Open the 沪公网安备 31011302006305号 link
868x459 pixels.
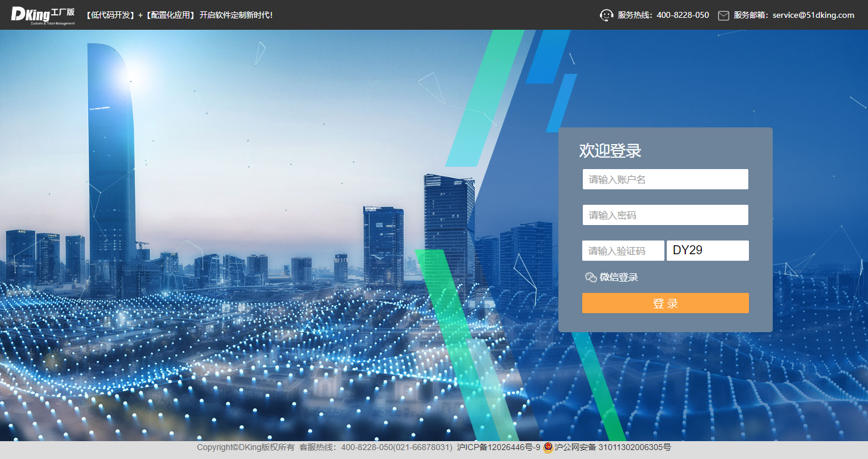click(613, 448)
